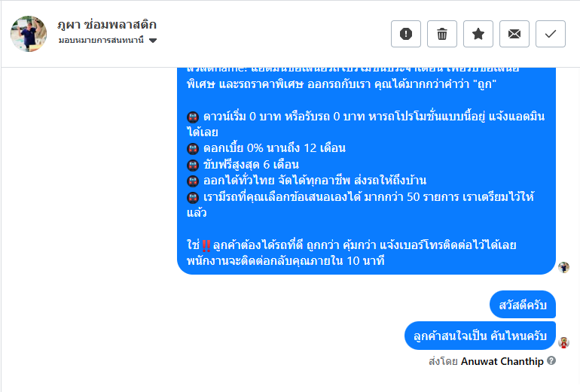Click the small avatar beside long promo message
The width and height of the screenshot is (580, 392).
(x=563, y=267)
